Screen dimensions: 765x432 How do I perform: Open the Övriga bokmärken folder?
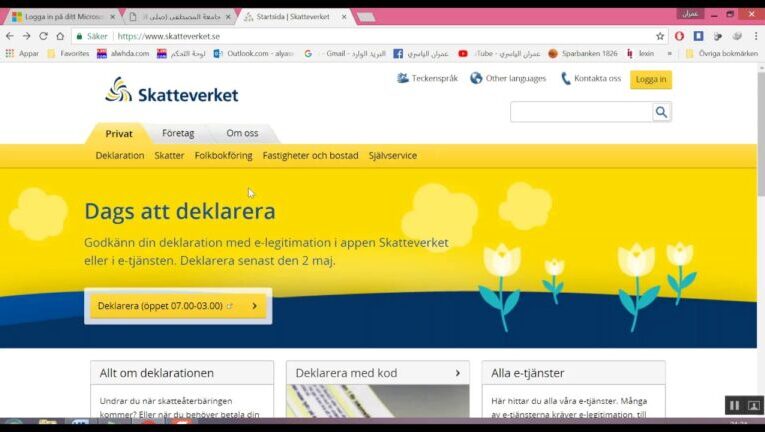point(722,54)
